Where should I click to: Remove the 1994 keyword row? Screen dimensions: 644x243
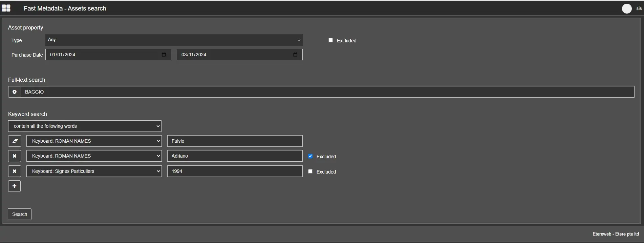click(15, 171)
